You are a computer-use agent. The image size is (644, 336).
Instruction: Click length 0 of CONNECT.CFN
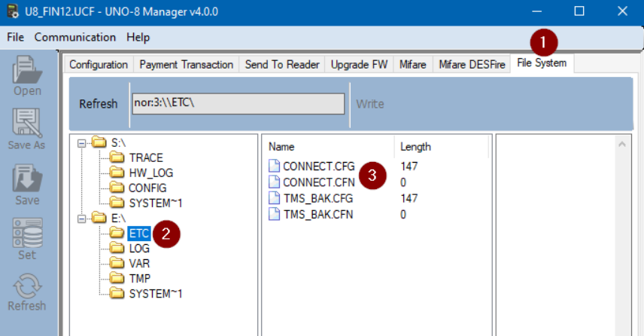click(403, 182)
